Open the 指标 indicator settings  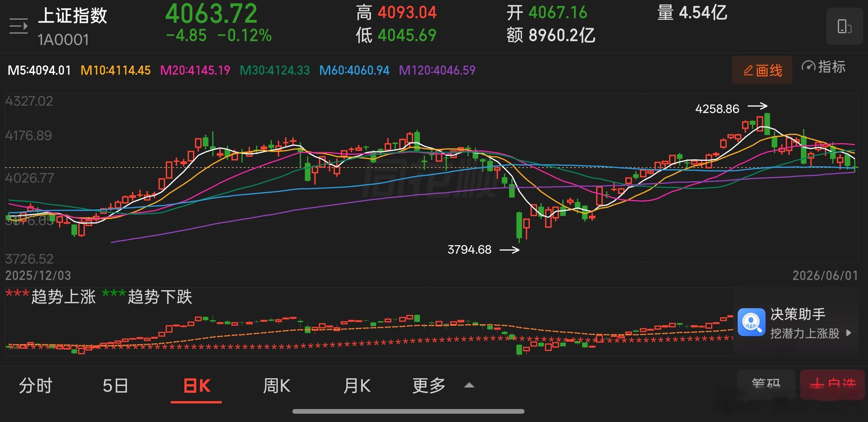(x=824, y=67)
